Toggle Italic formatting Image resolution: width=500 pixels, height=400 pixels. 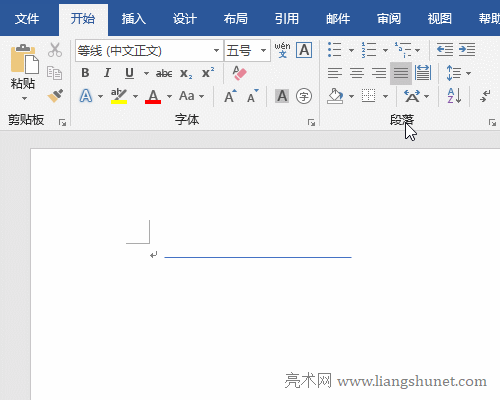click(107, 73)
